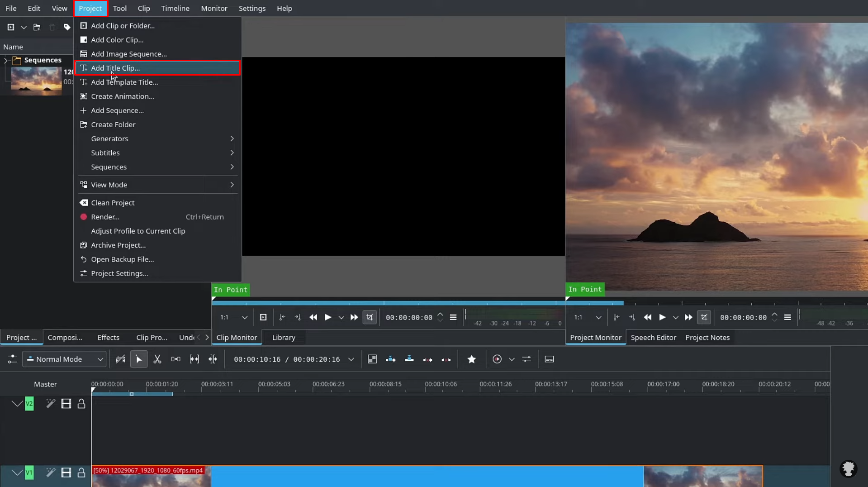The height and width of the screenshot is (487, 868).
Task: Click the fit-zoom-to-project icon
Action: point(194,359)
